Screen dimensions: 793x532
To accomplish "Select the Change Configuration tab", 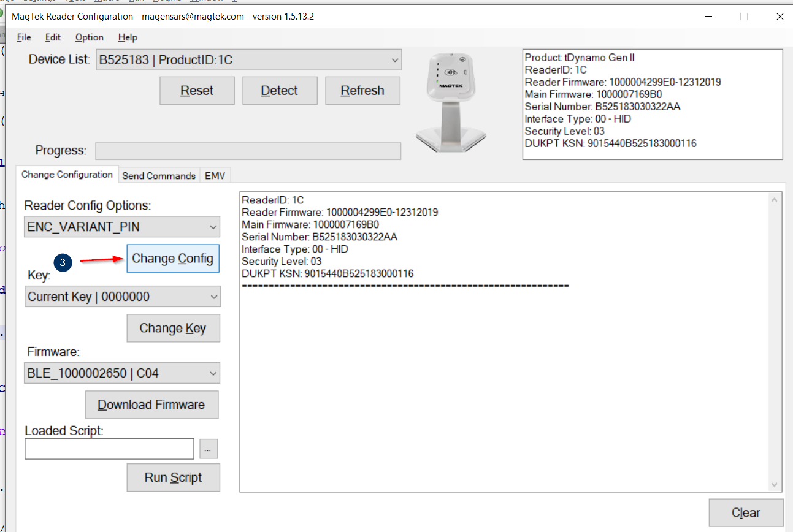I will coord(67,173).
